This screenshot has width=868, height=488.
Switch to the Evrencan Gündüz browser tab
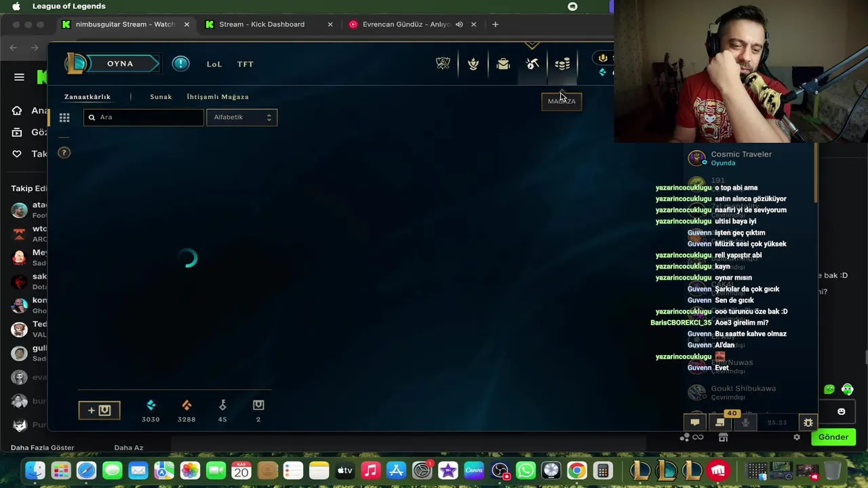click(406, 24)
